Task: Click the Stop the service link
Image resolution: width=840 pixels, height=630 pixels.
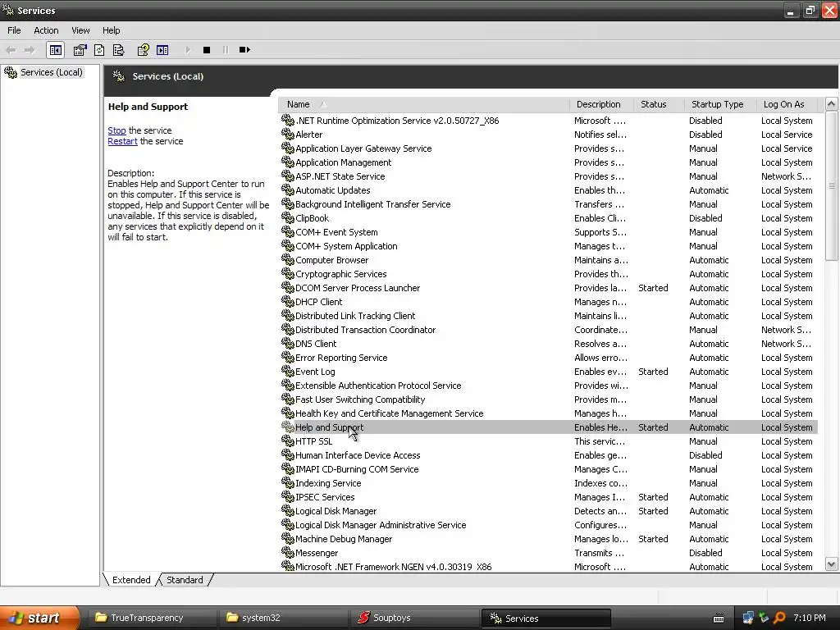Action: (116, 130)
